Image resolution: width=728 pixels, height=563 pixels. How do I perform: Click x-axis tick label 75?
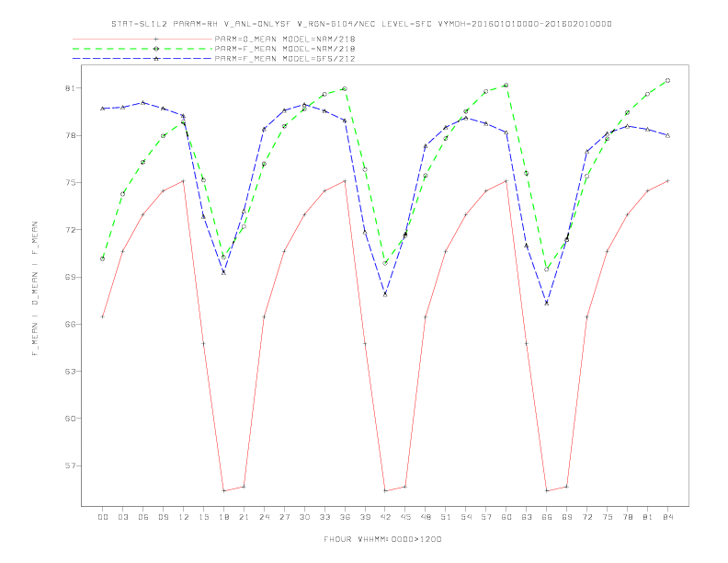(608, 517)
